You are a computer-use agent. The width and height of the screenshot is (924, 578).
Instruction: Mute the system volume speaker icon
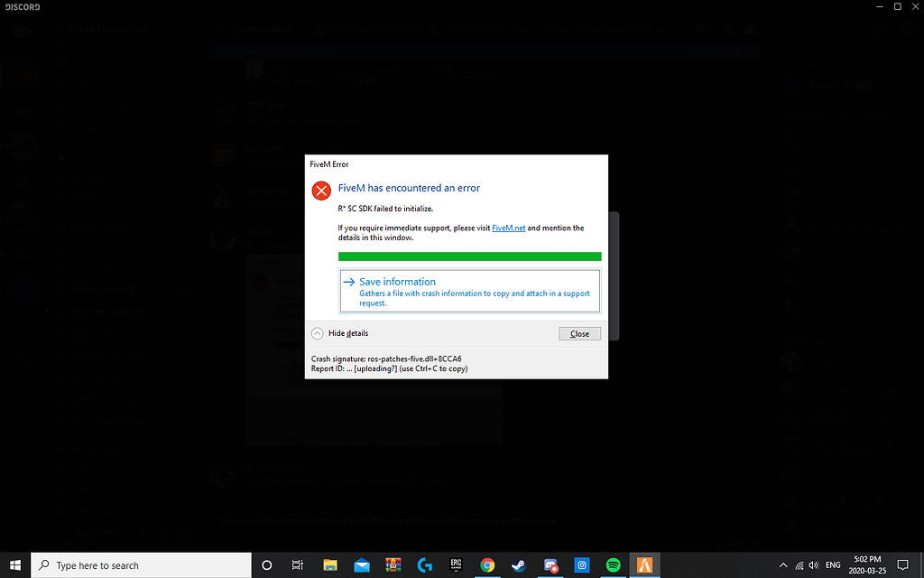tap(813, 565)
